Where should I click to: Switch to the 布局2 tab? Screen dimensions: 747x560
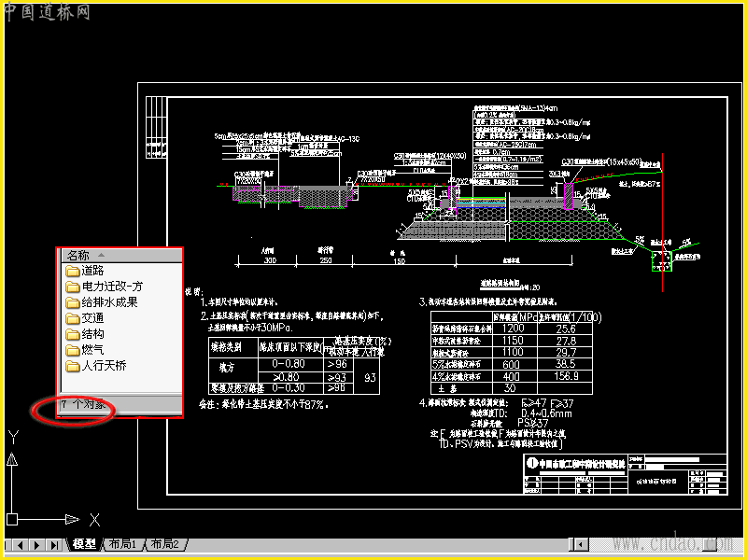point(165,544)
